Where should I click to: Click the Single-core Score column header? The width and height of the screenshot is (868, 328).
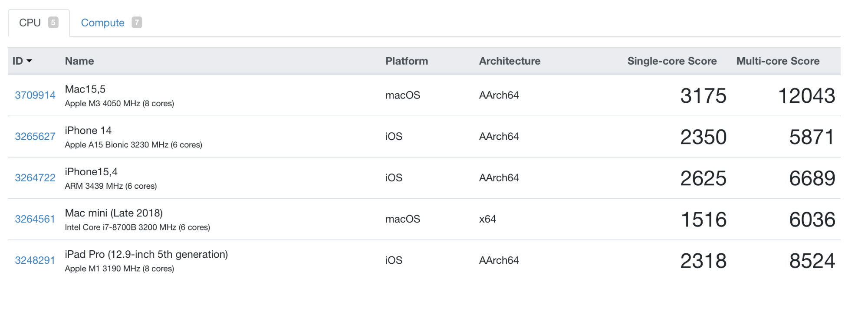(671, 61)
